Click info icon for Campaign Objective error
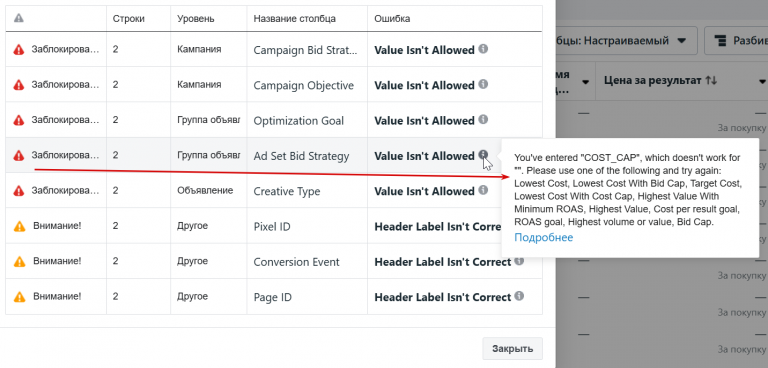768x368 pixels. (x=483, y=84)
